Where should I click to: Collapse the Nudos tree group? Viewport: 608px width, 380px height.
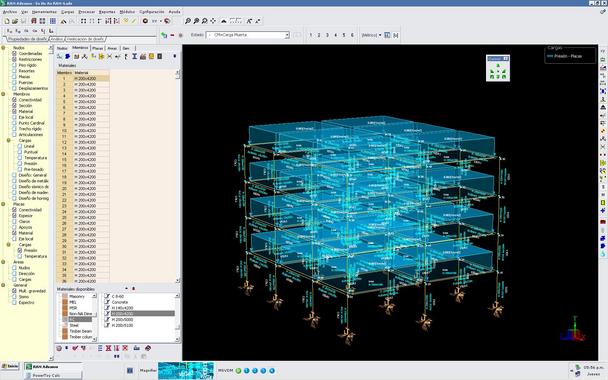3,48
